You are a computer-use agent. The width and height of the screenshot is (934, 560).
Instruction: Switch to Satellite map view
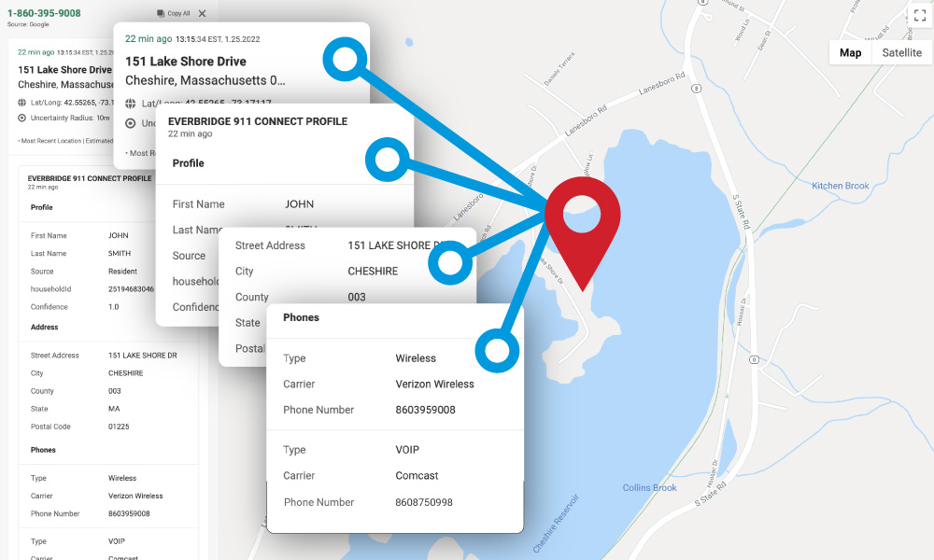[902, 52]
